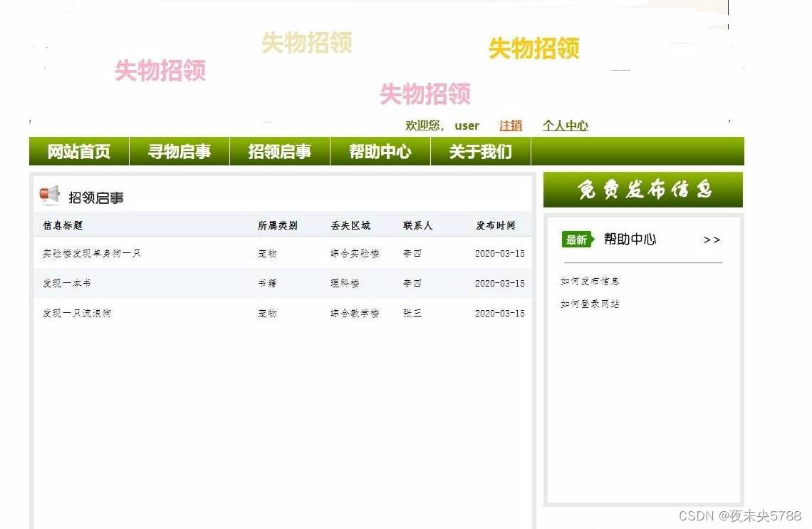Open the 如何登录网站 help article
This screenshot has height=529, width=812.
[x=589, y=304]
